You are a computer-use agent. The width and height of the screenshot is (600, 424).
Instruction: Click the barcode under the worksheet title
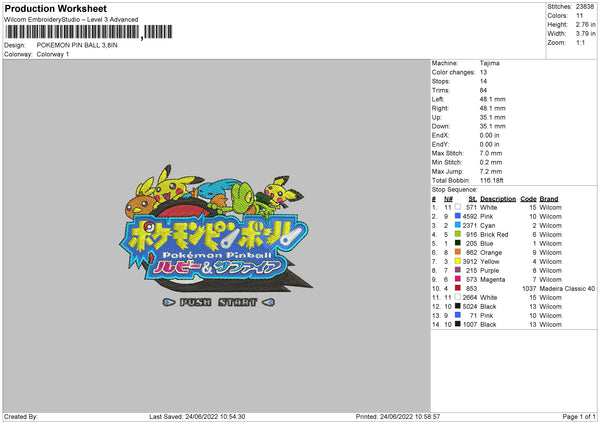(x=88, y=32)
